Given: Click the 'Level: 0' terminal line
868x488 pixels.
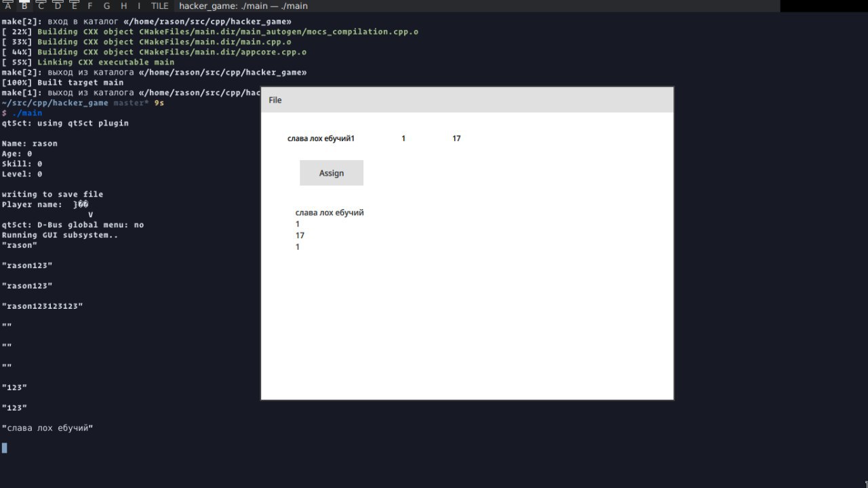Looking at the screenshot, I should point(22,174).
